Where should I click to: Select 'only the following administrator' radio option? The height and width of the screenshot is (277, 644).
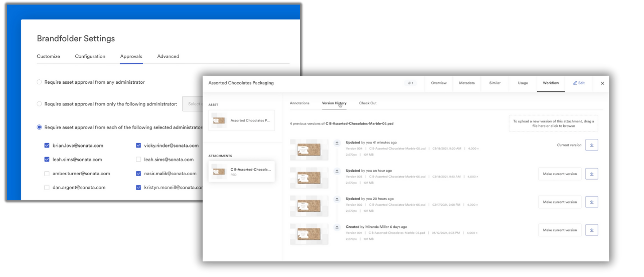click(39, 104)
